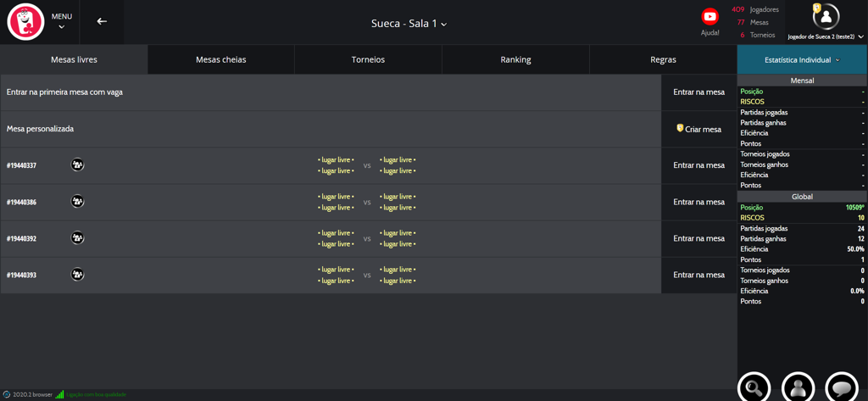
Task: Open the magnifying glass search icon
Action: point(754,388)
